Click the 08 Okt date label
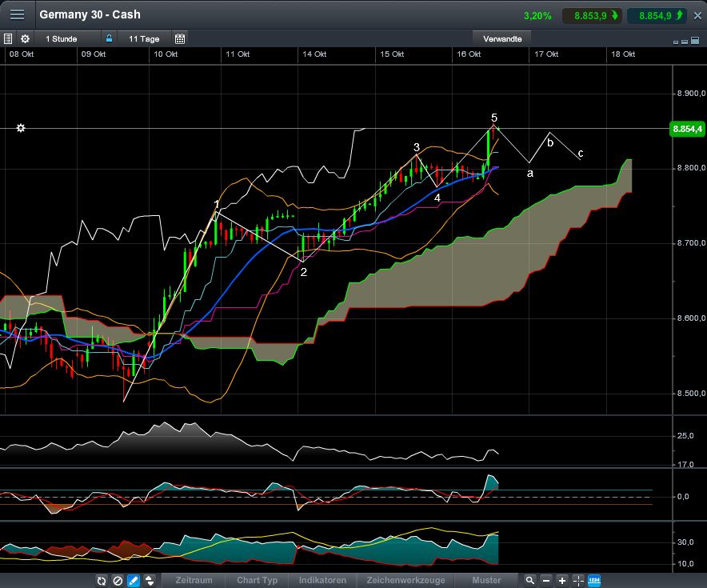The width and height of the screenshot is (707, 588). coord(22,54)
